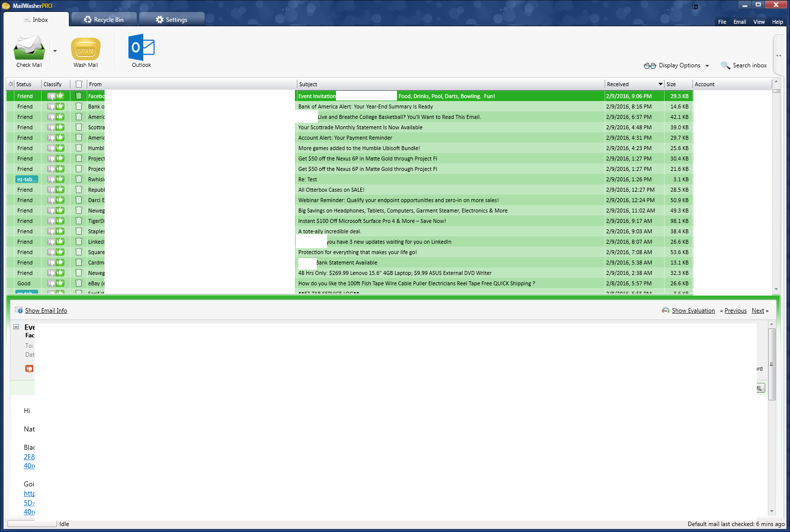Click the Show Email Info link

(x=46, y=311)
